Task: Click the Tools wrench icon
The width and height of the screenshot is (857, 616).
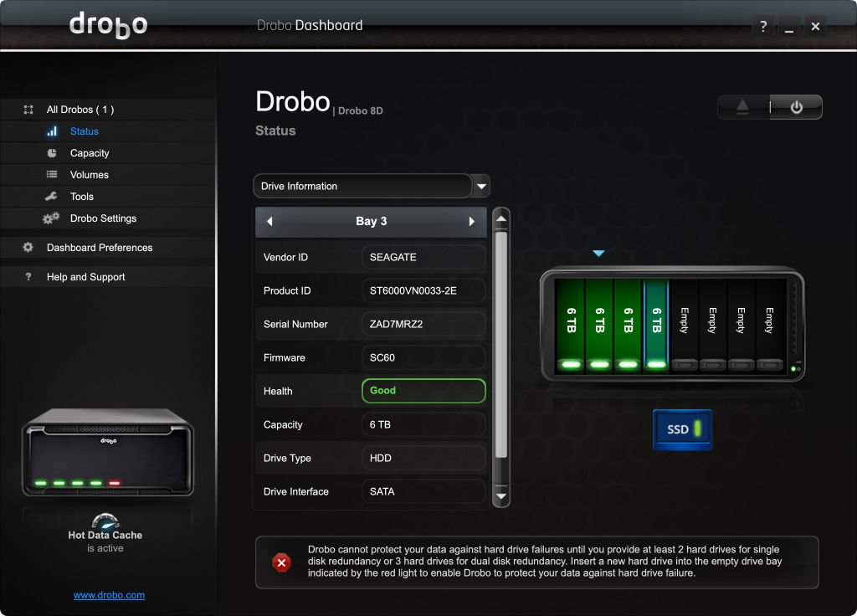Action: click(51, 196)
